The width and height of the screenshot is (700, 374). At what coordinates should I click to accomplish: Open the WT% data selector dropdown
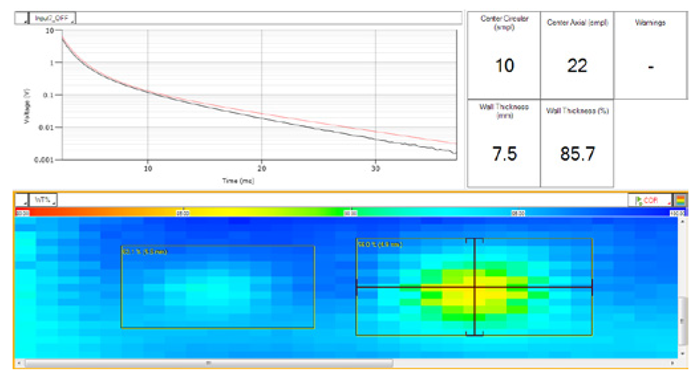click(x=44, y=200)
